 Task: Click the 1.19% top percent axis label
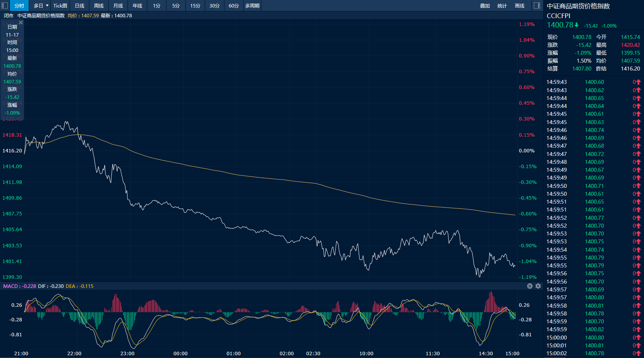(527, 24)
